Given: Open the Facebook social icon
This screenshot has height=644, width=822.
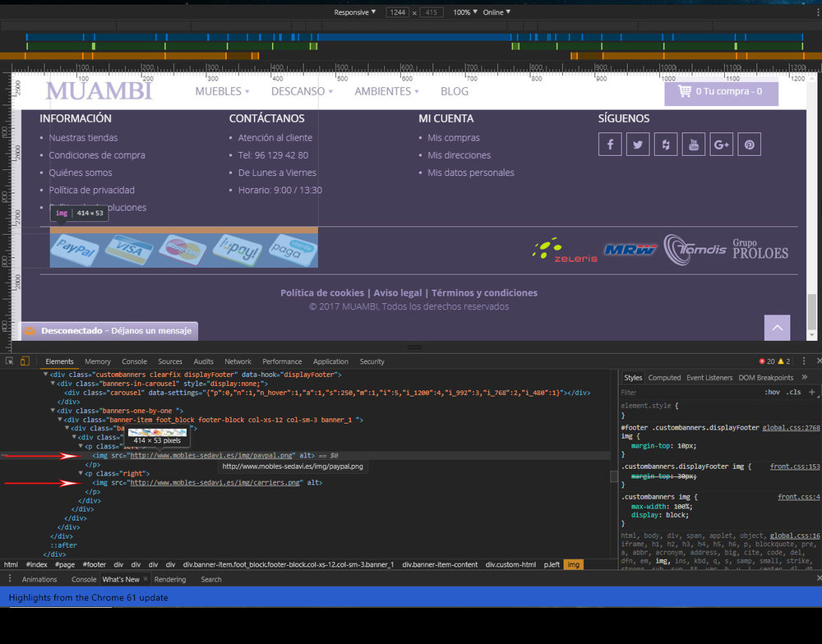Looking at the screenshot, I should tap(610, 144).
